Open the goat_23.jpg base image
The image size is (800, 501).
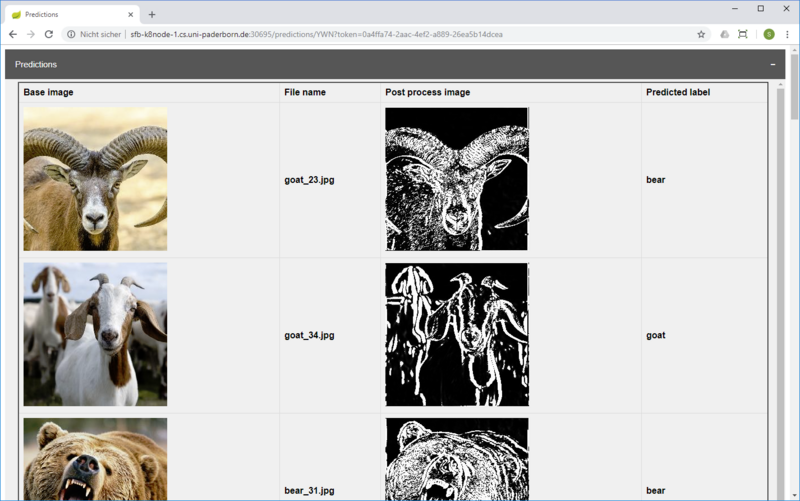click(95, 179)
